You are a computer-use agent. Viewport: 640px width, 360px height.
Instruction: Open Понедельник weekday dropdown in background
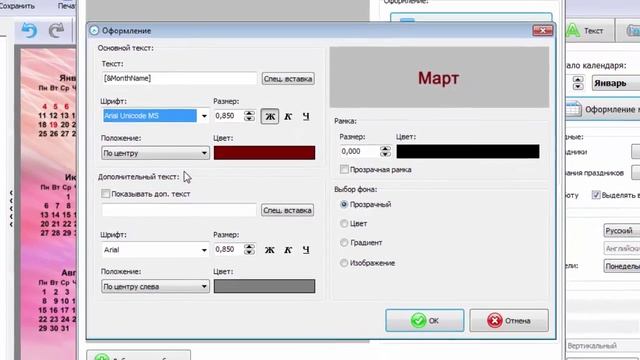pyautogui.click(x=622, y=266)
